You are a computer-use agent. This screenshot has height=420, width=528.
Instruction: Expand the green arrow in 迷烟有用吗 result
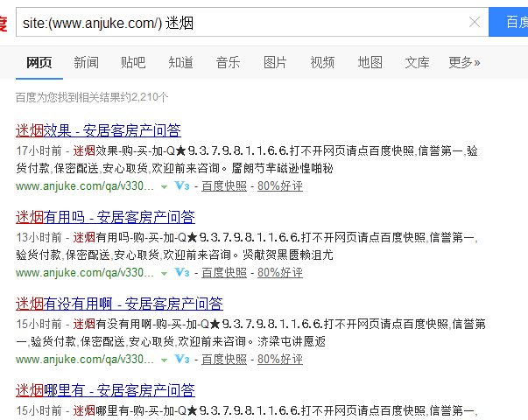164,273
